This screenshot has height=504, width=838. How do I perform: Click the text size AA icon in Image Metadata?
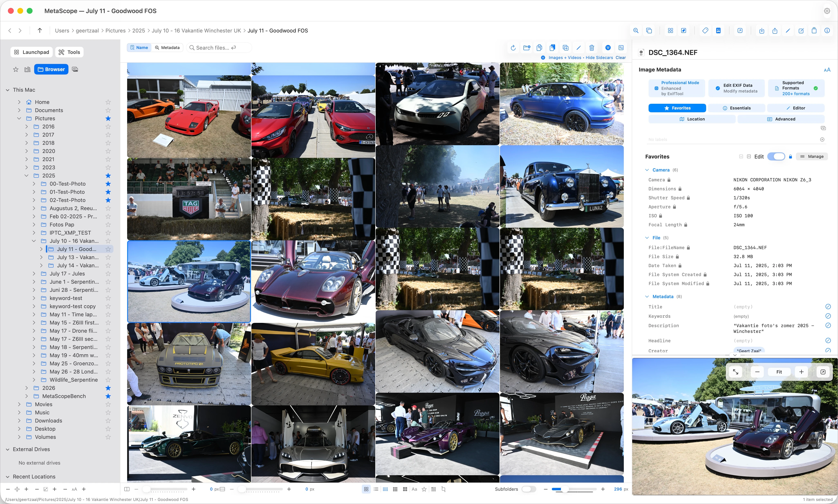[x=827, y=70]
